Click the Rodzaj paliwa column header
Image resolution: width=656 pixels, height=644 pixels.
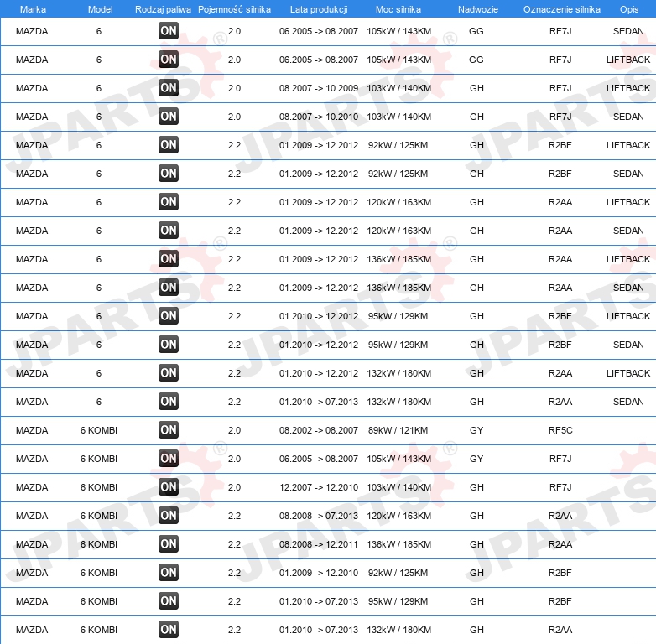pos(163,9)
